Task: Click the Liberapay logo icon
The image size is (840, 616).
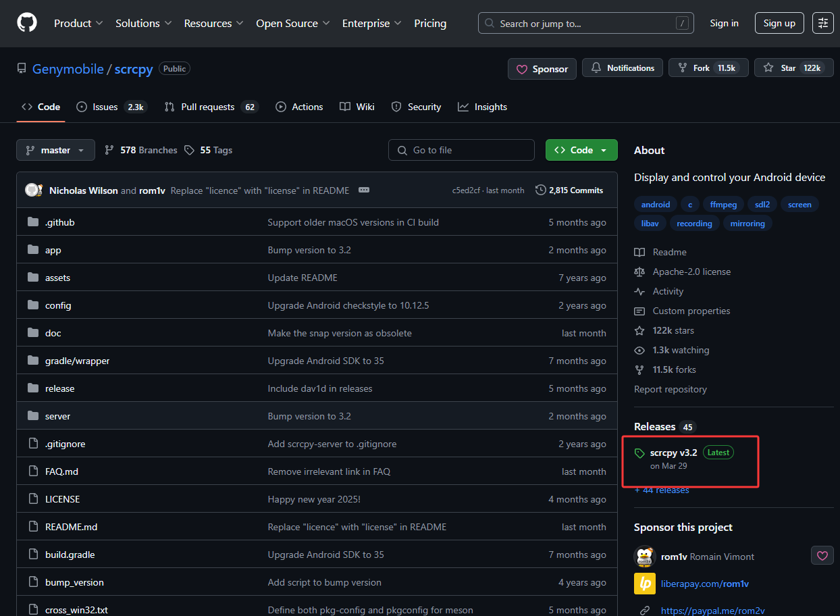Action: tap(645, 584)
